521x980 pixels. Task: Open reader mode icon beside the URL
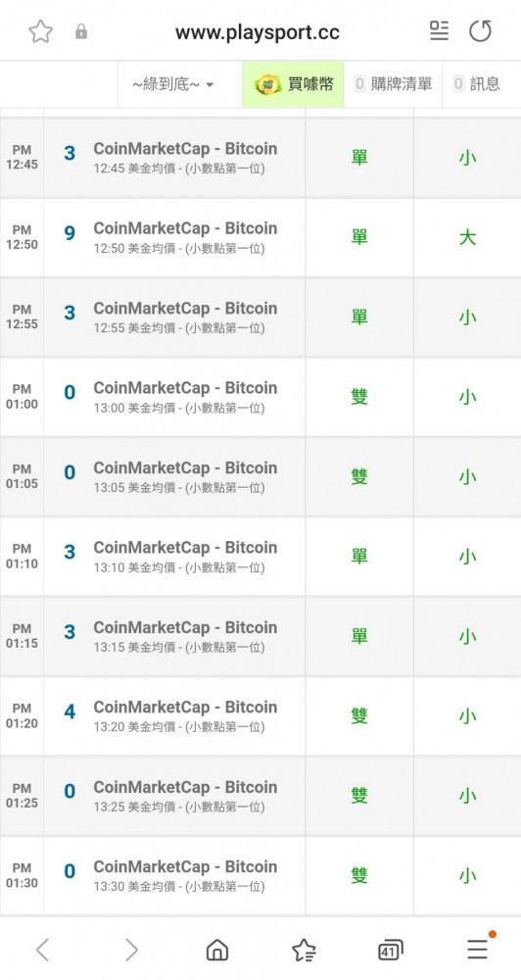click(x=439, y=30)
